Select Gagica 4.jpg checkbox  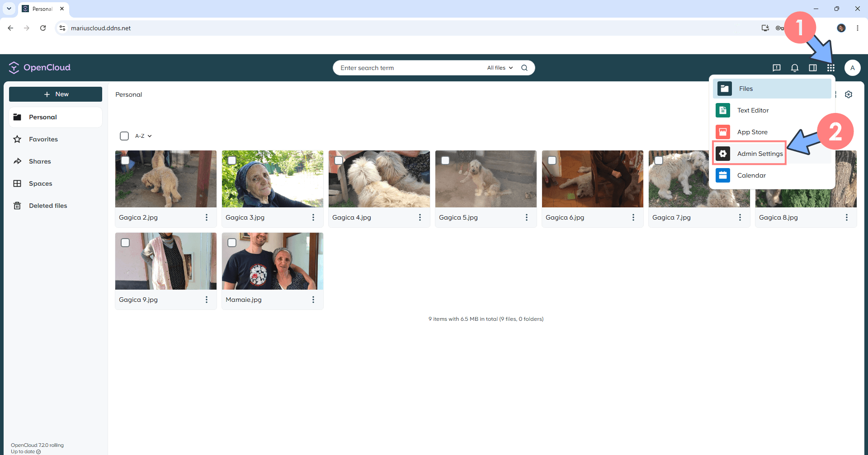pyautogui.click(x=339, y=160)
